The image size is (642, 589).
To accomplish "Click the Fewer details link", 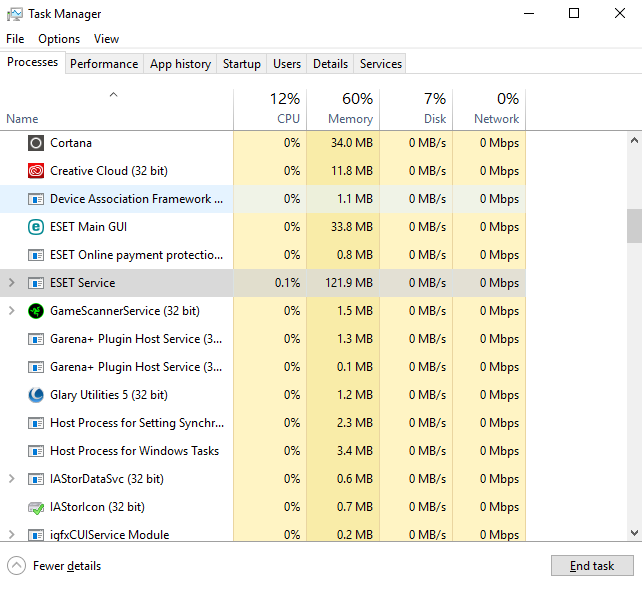I will pyautogui.click(x=67, y=566).
